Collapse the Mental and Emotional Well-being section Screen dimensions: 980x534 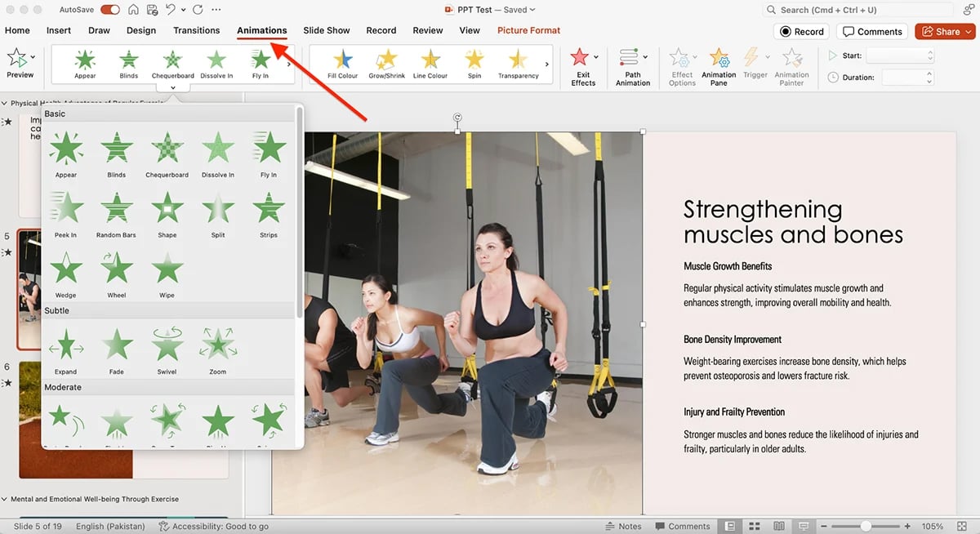click(x=5, y=499)
